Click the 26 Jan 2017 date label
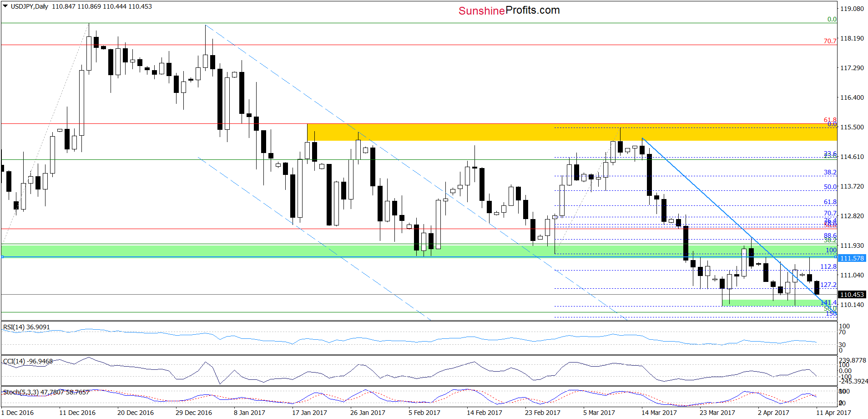868x419 pixels. coord(368,413)
